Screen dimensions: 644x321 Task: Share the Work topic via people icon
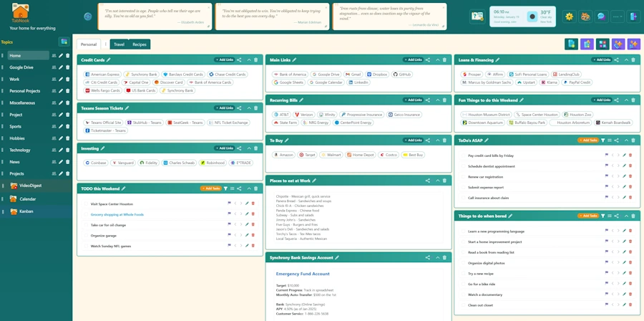(54, 79)
